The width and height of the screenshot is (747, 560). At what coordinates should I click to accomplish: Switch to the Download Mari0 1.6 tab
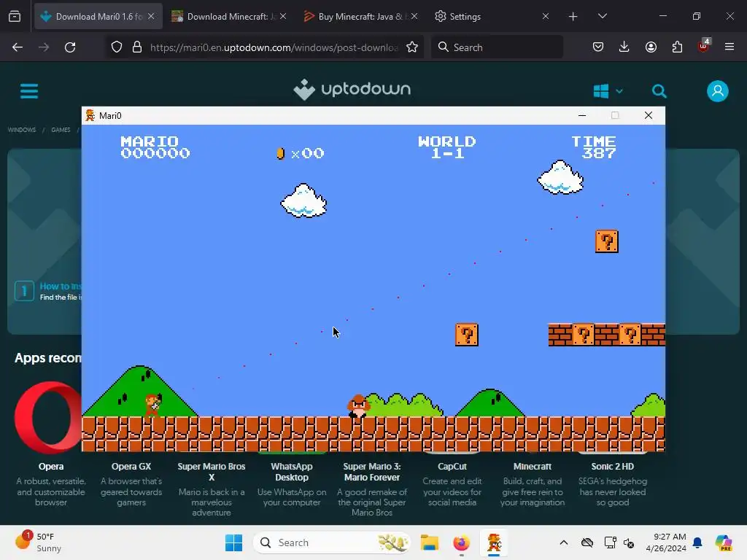click(x=98, y=16)
